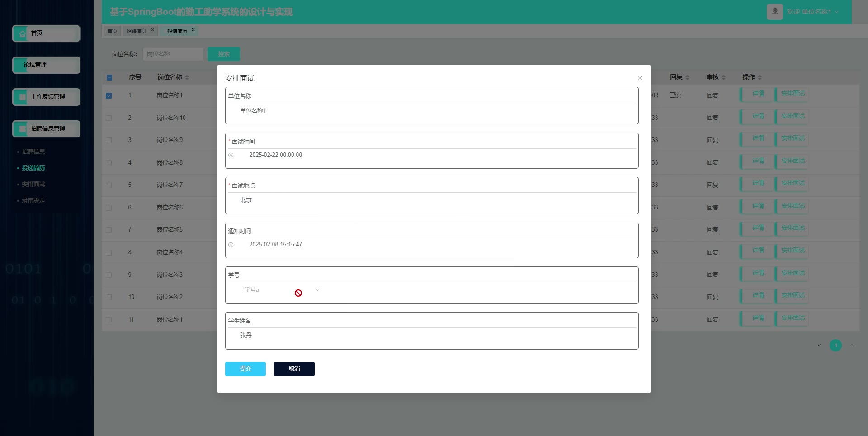Open 详情 for row 2

point(758,117)
